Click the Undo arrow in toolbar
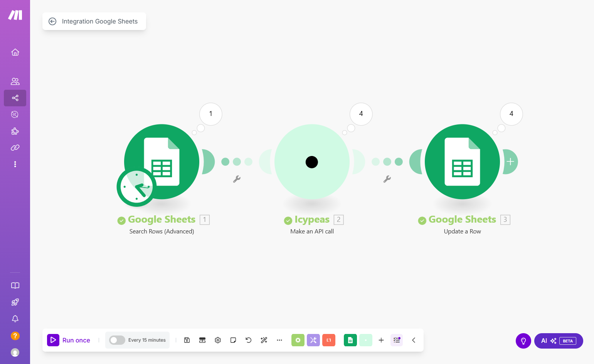 pos(249,340)
